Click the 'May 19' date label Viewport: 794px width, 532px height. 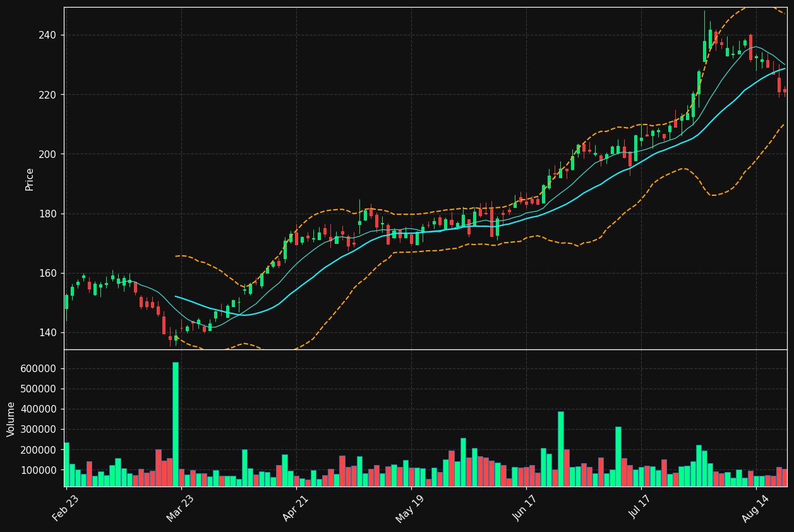[x=411, y=509]
